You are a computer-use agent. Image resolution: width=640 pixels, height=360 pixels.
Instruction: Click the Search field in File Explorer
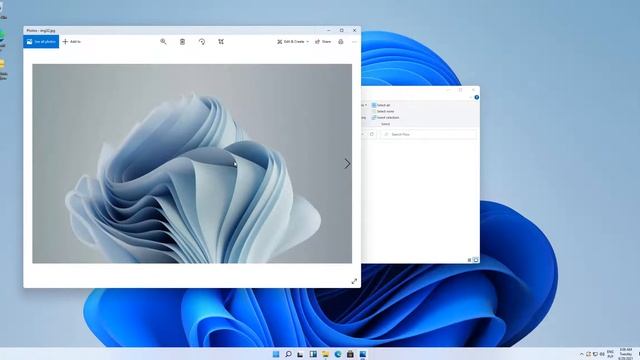(x=429, y=134)
